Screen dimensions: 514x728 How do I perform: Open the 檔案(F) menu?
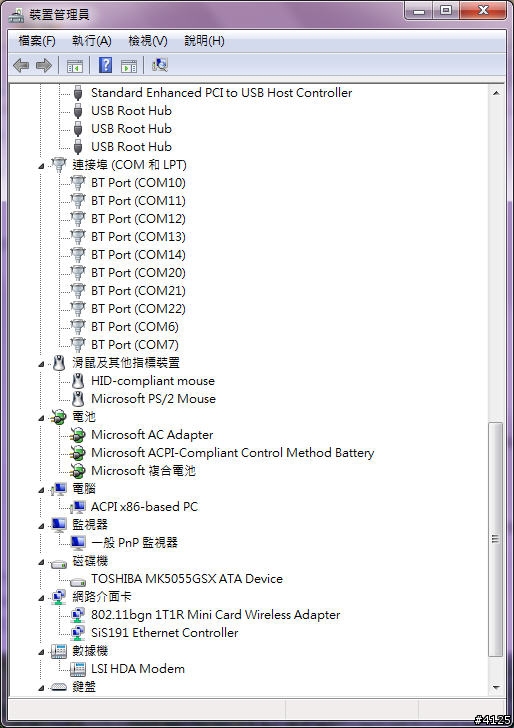click(x=37, y=41)
